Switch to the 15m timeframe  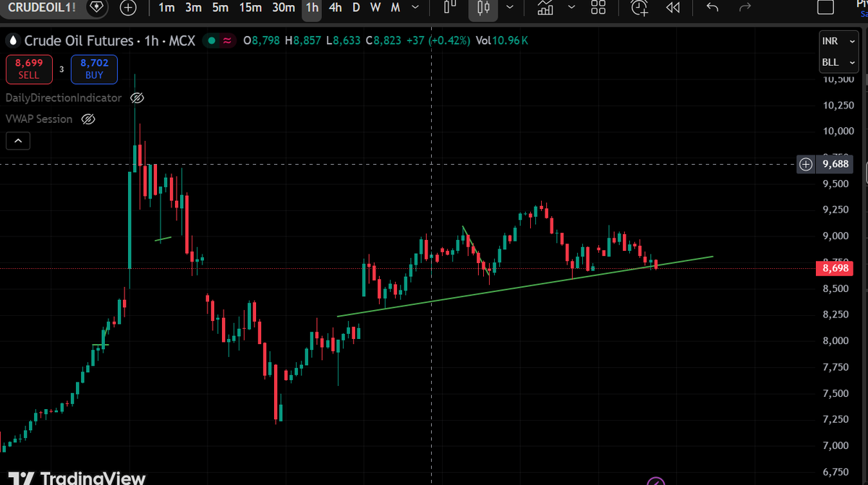click(250, 7)
